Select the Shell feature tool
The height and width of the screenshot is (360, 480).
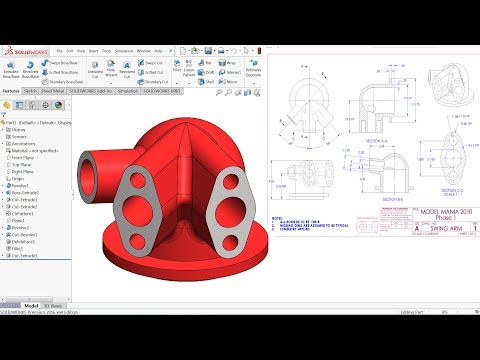(206, 82)
